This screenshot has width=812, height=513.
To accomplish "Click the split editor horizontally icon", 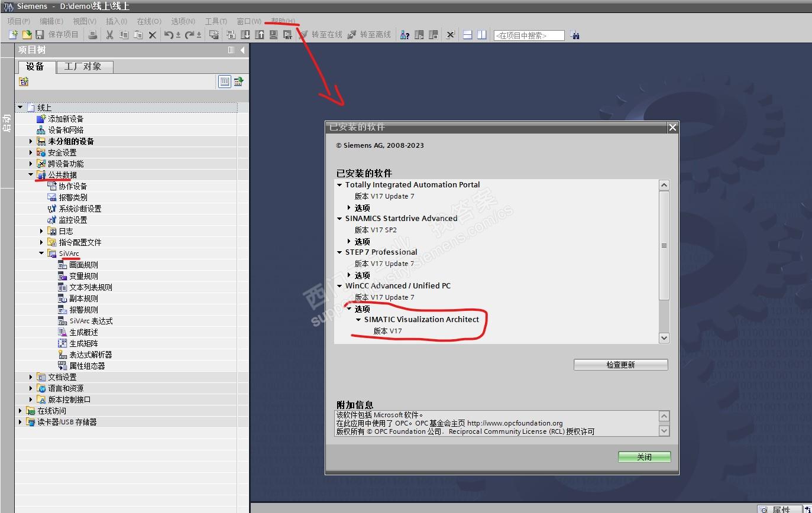I will pyautogui.click(x=467, y=35).
